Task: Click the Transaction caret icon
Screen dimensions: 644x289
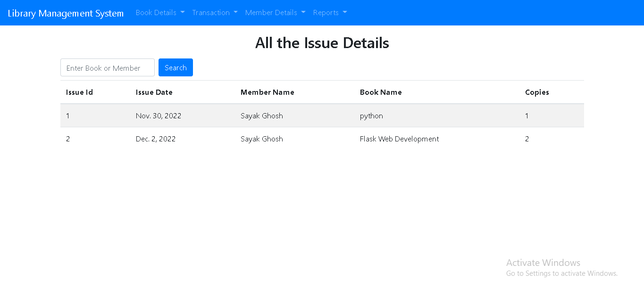Action: 236,13
